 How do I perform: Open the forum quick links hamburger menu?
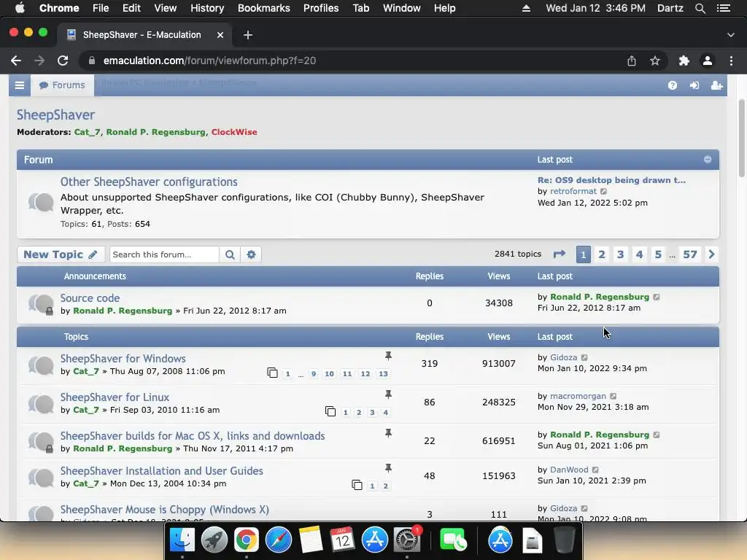tap(20, 85)
